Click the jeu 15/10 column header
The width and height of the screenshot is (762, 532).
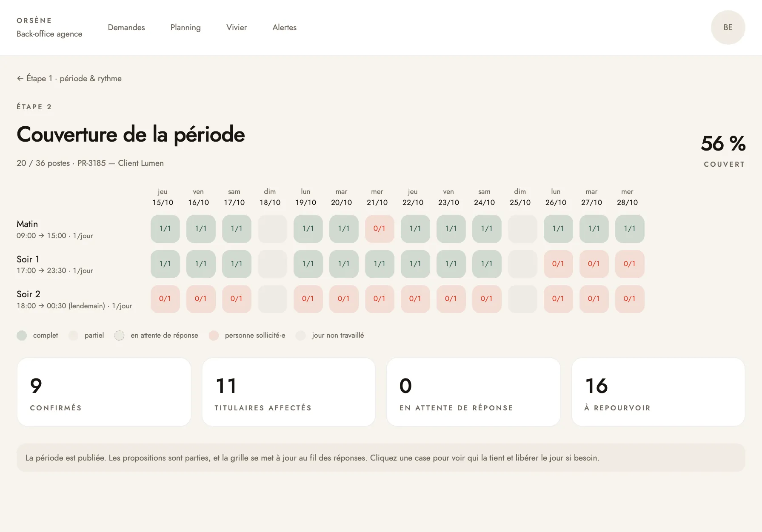163,197
